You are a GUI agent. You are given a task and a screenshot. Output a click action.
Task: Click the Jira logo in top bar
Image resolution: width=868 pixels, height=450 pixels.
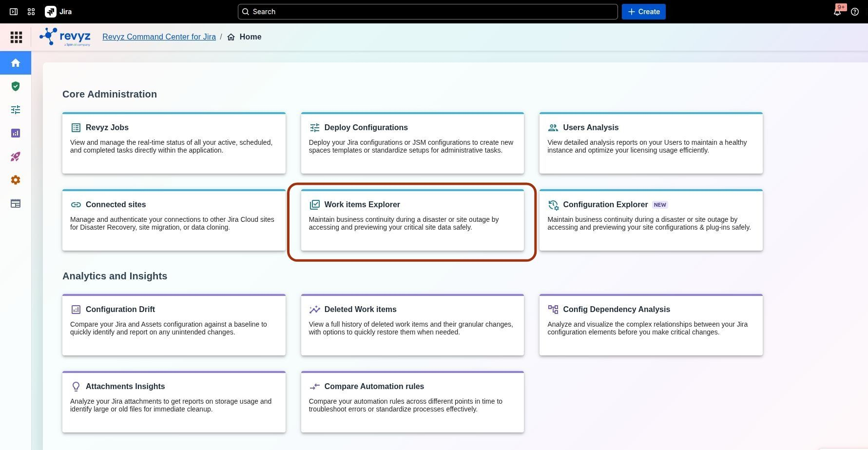58,12
